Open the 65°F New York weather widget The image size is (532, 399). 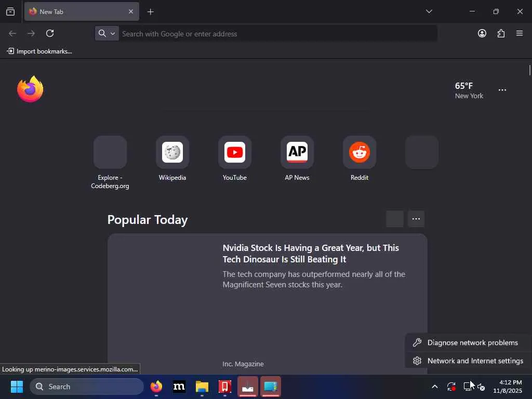[x=469, y=90]
